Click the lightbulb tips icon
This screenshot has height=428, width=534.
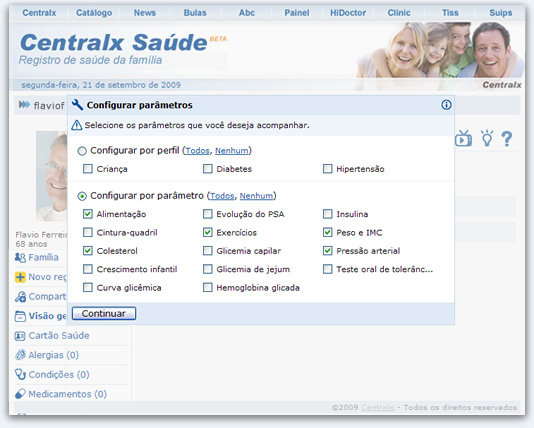point(487,138)
